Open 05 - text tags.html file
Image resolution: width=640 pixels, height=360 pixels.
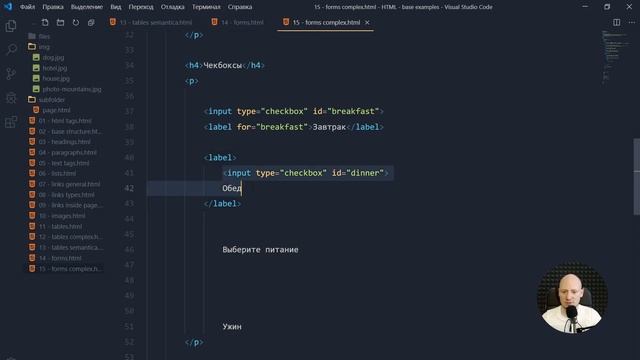coord(64,163)
